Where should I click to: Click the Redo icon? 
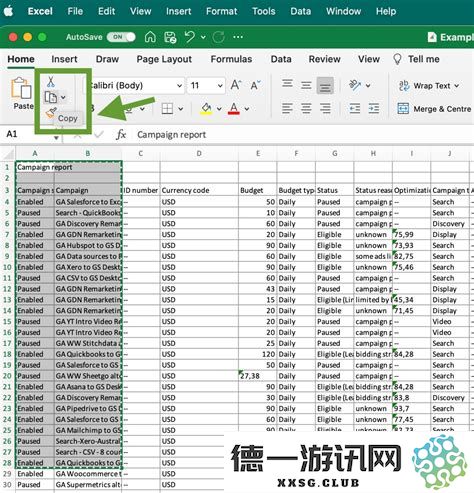(x=218, y=37)
